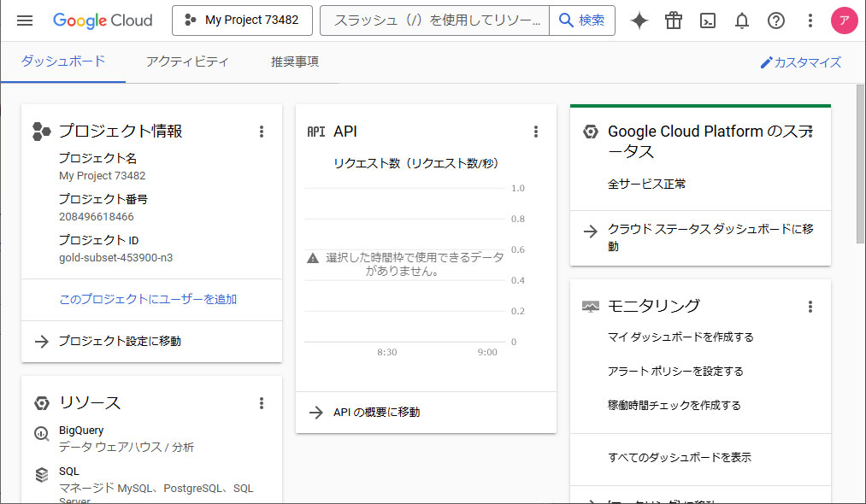Open the リソース card options menu
The height and width of the screenshot is (504, 866).
tap(262, 403)
